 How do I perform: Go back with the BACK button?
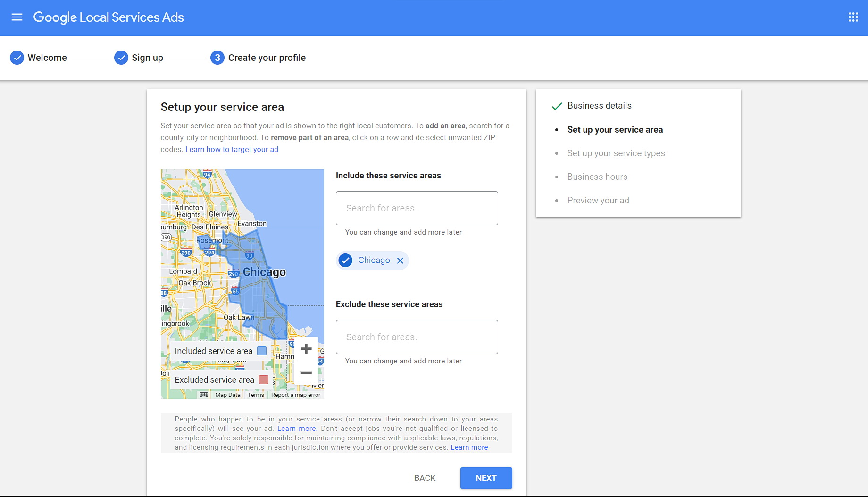click(425, 478)
